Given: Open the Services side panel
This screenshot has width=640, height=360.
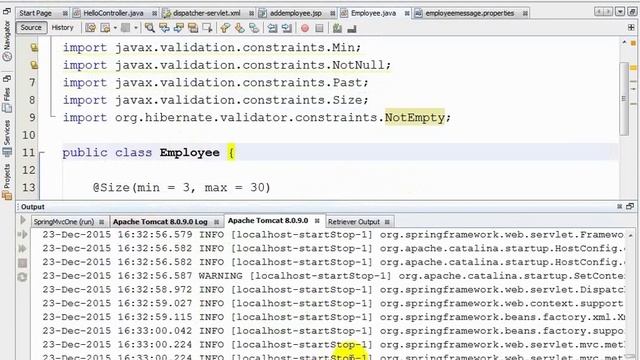Looking at the screenshot, I should [x=7, y=139].
